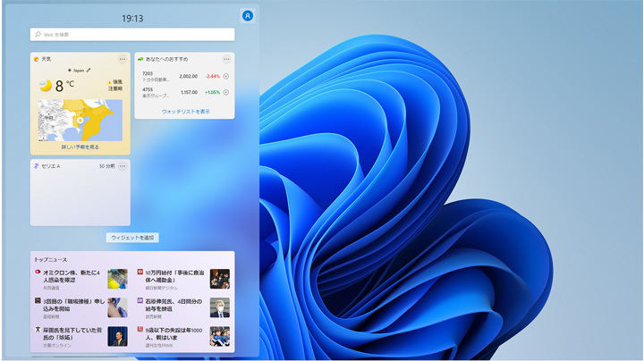Click the オミクロン株 article source icon
Image resolution: width=644 pixels, height=361 pixels.
pos(38,272)
